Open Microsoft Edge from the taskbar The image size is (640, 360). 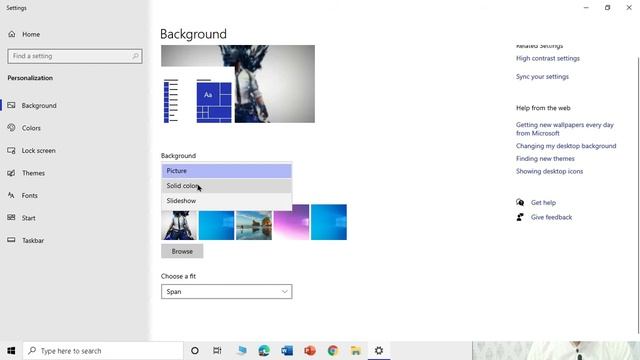click(x=264, y=351)
